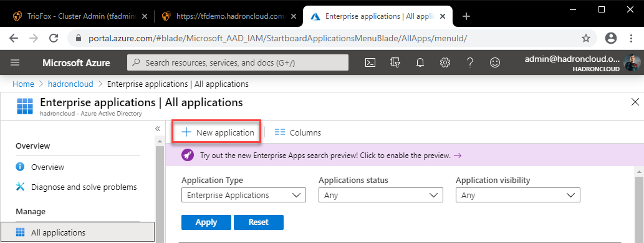Screen dimensions: 644x243
Task: Focus the Search resources, services, and docs box
Action: (238, 62)
